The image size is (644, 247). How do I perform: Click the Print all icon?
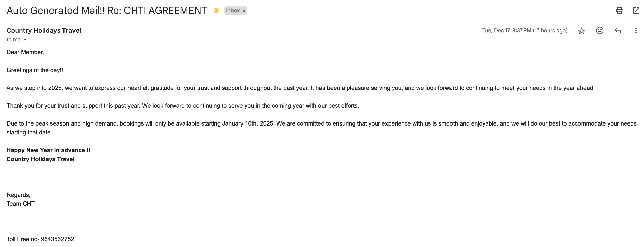(619, 10)
